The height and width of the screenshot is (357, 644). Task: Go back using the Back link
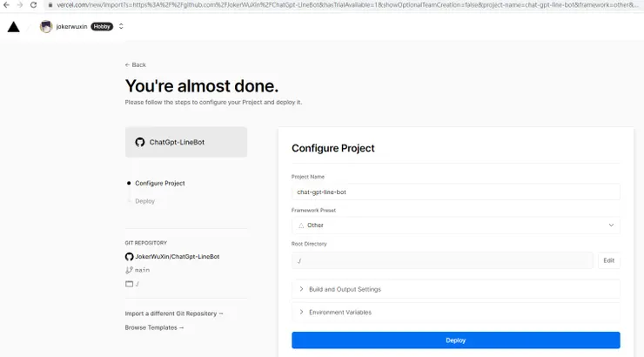pyautogui.click(x=136, y=64)
